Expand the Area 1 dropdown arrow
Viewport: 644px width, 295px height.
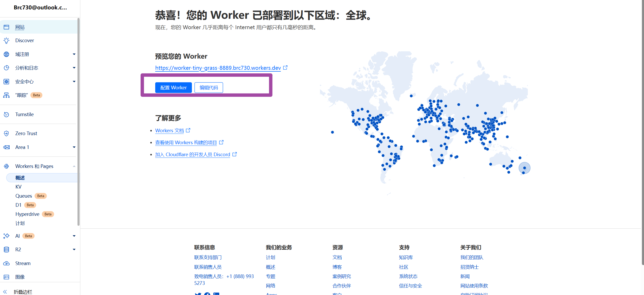point(74,147)
